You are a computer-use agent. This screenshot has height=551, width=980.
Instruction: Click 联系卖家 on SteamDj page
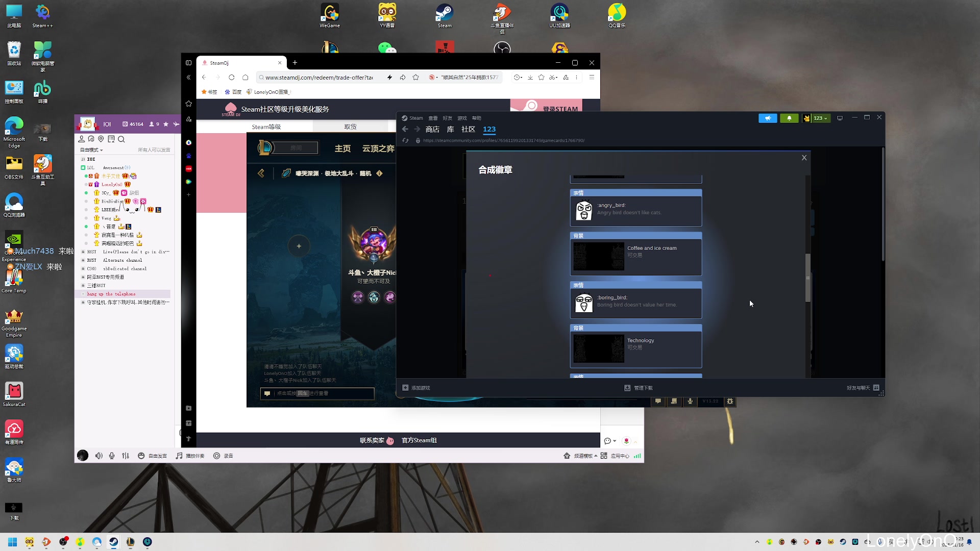click(x=376, y=440)
